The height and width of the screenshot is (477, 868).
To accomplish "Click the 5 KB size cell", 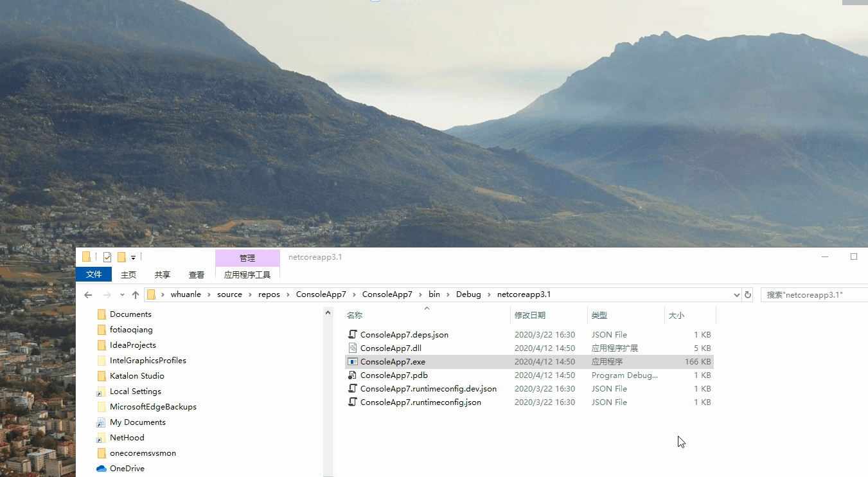I will pos(702,348).
